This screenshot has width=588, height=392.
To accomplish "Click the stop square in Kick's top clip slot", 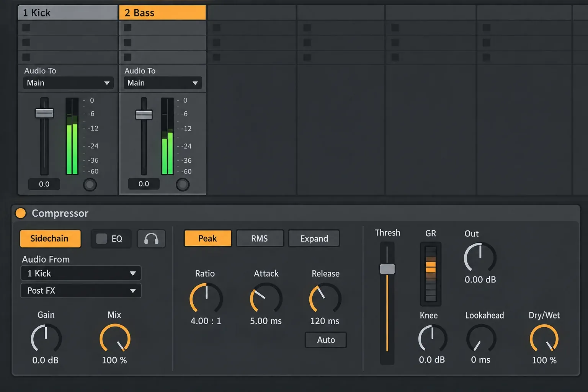I will 26,28.
